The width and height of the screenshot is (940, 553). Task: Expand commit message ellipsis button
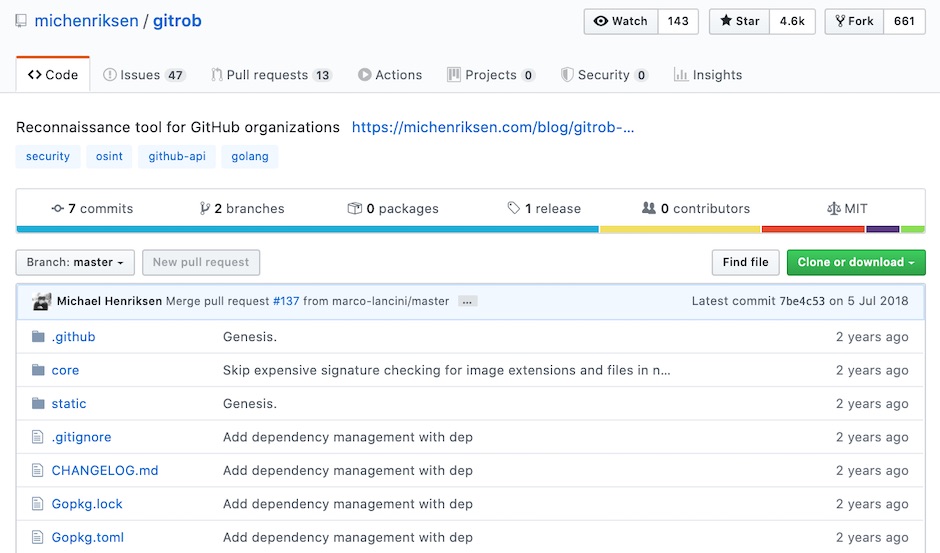[467, 301]
